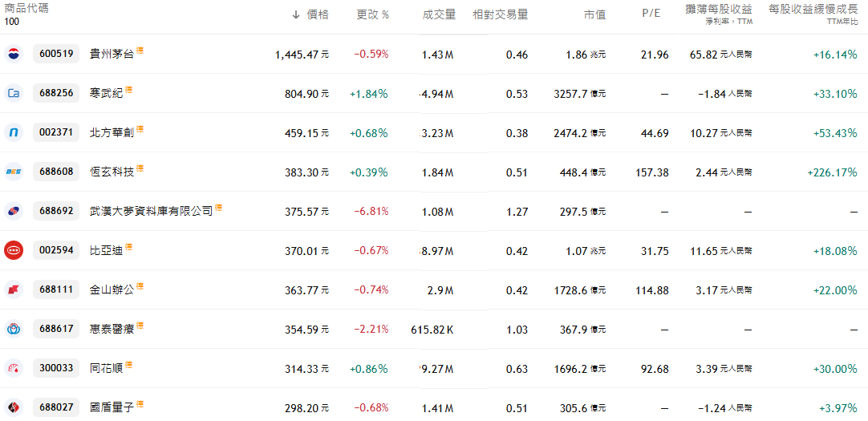Open ticker code 002371
The image size is (868, 421).
(56, 133)
